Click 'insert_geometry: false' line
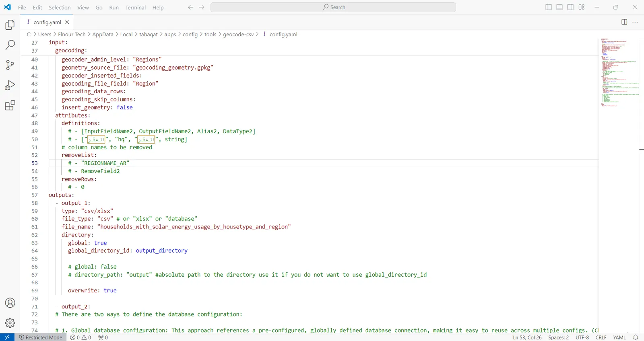The image size is (644, 341). tap(97, 107)
